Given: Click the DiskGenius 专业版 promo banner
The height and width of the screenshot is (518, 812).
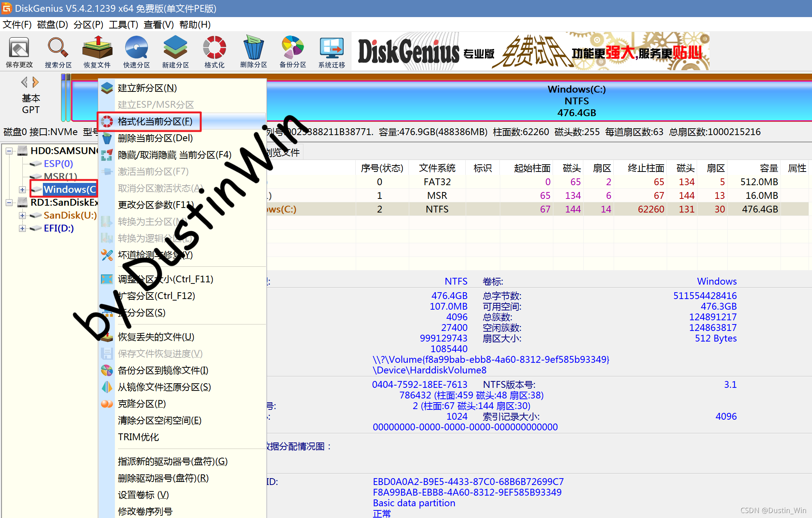Looking at the screenshot, I should [x=531, y=52].
